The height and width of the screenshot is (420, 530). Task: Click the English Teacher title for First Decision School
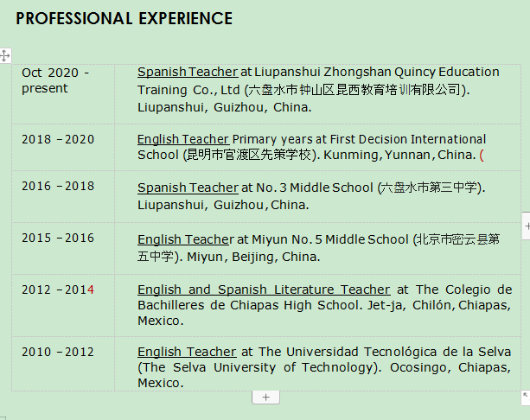pos(182,138)
